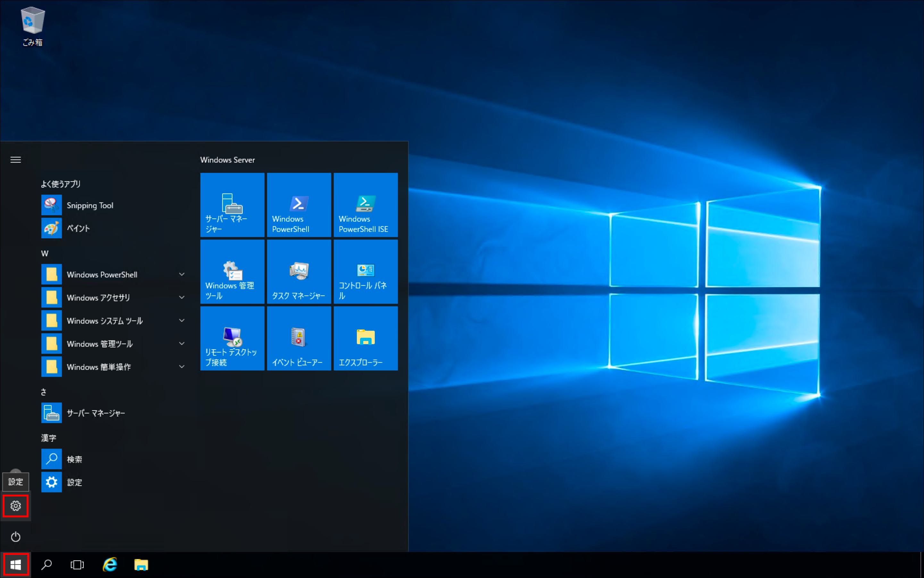Expand the Windows PowerShell folder chevron
The width and height of the screenshot is (924, 578).
pyautogui.click(x=182, y=275)
